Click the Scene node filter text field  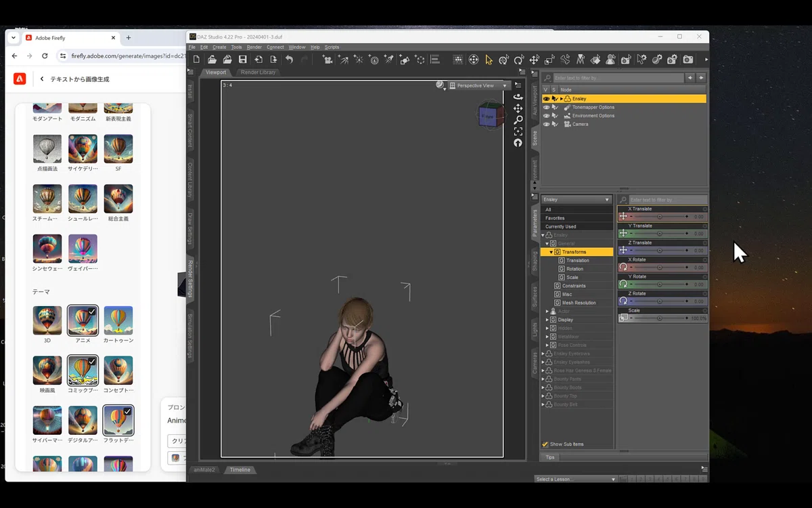click(x=619, y=78)
